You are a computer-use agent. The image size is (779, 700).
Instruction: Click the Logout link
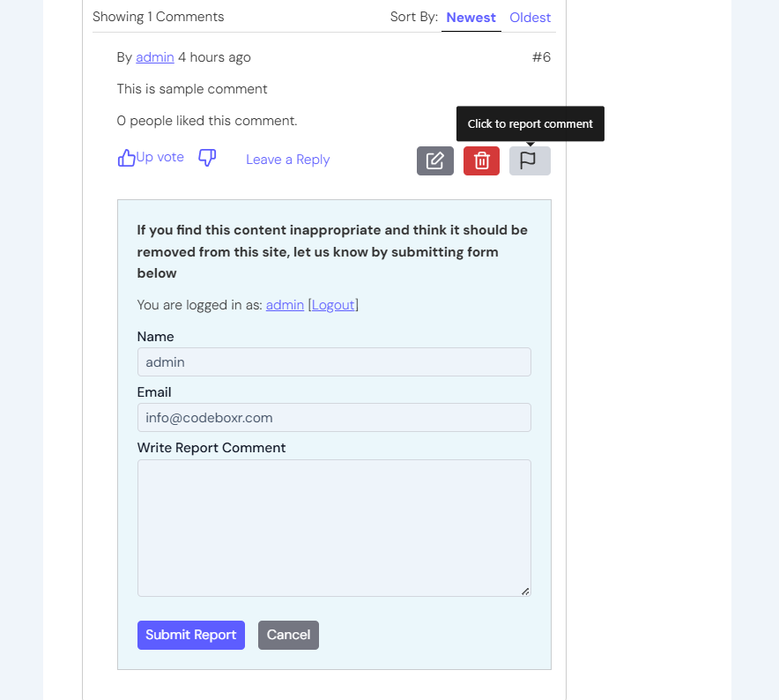coord(333,305)
